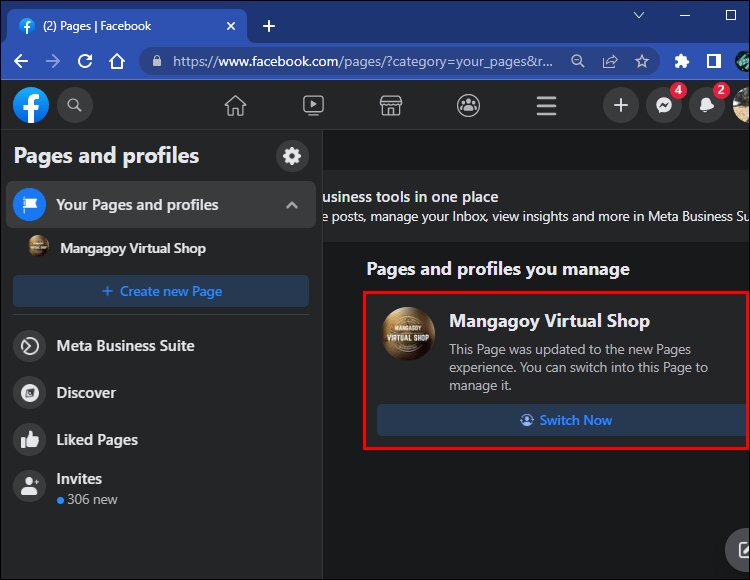Open Invites with 306 new
The width and height of the screenshot is (750, 580).
[161, 488]
